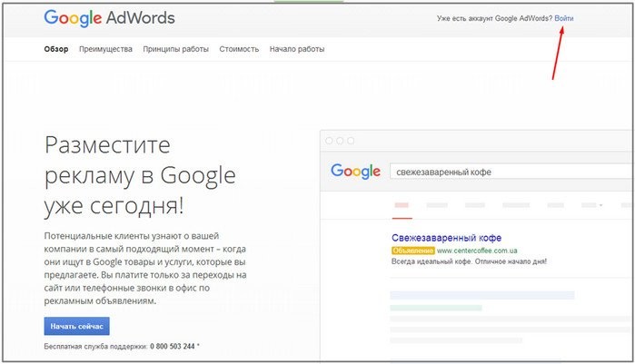The height and width of the screenshot is (364, 635).
Task: Click the www.centercoffee.com.ua URL
Action: click(477, 251)
